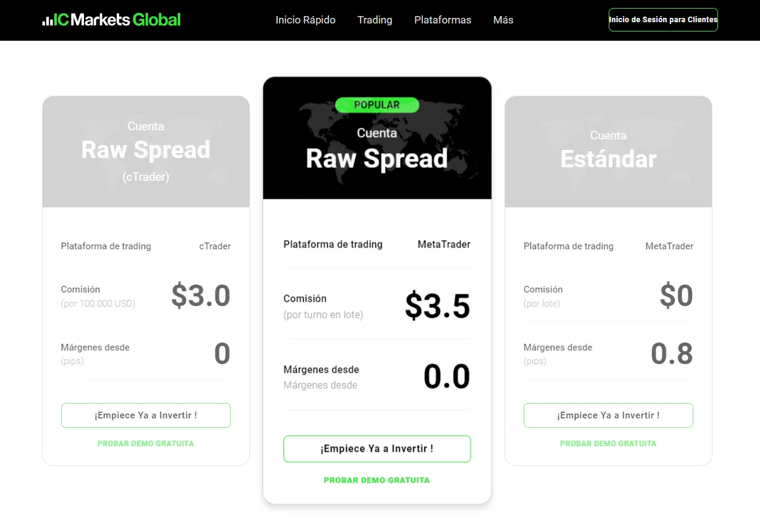Click MetaTrader value in Estándar card
Image resolution: width=760 pixels, height=532 pixels.
coord(669,246)
